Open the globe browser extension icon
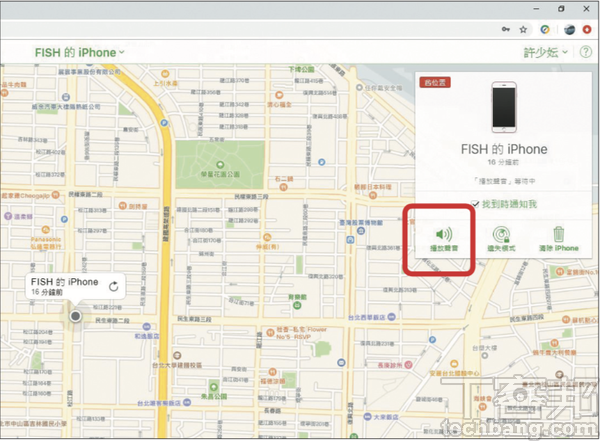Viewport: 600px width, 441px height. coord(569,29)
